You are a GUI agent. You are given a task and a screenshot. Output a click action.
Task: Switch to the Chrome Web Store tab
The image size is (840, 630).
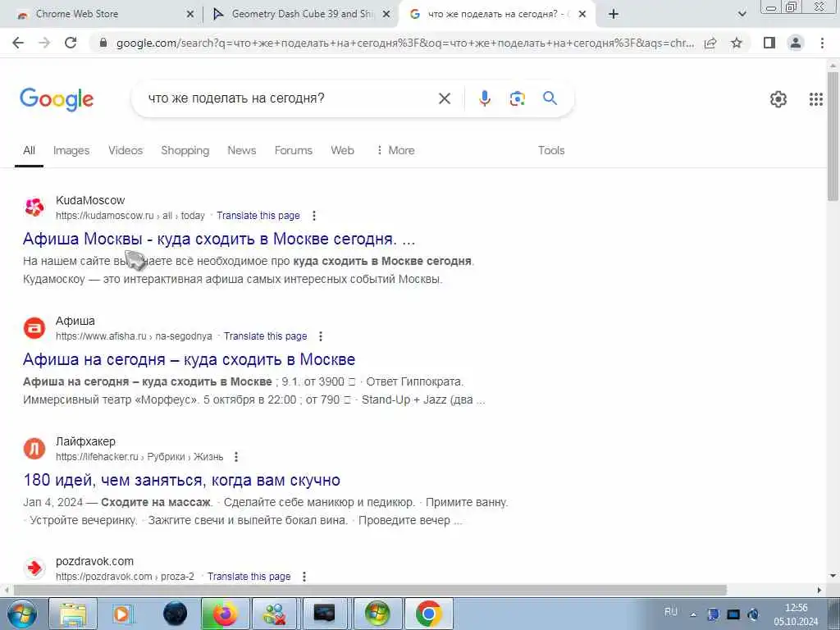tap(76, 14)
